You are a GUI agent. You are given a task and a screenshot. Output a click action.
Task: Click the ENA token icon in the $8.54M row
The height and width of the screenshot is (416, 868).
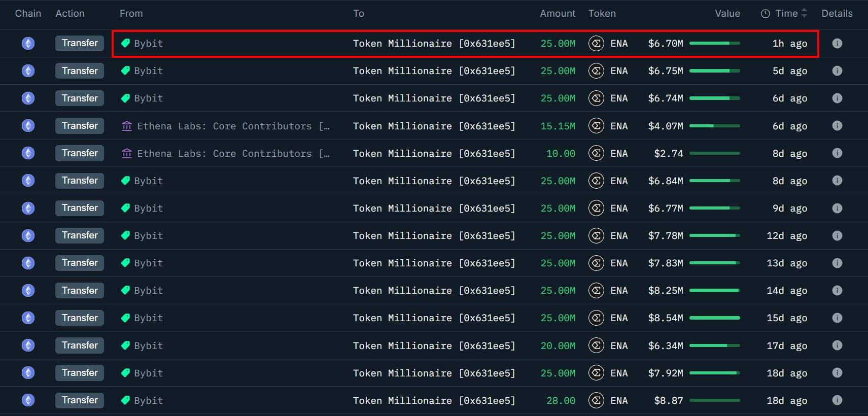(x=596, y=318)
